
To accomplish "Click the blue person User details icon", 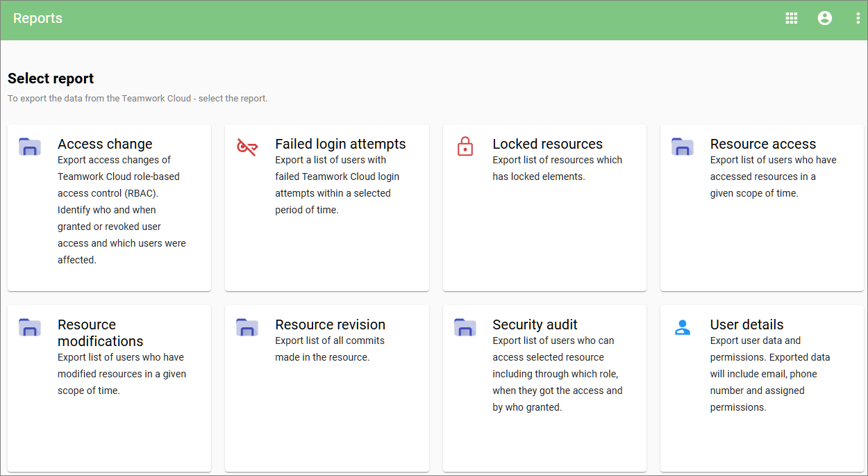I will coord(682,327).
